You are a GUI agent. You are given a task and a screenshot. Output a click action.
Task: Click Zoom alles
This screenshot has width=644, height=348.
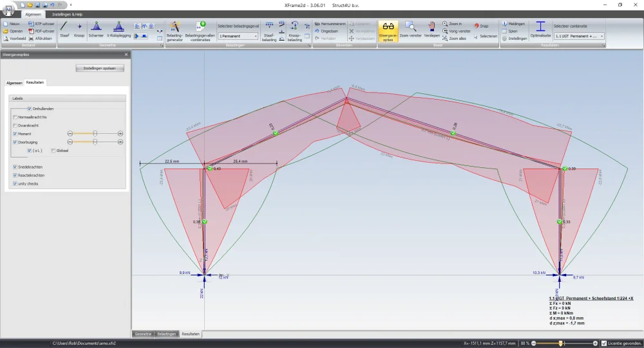coord(454,39)
